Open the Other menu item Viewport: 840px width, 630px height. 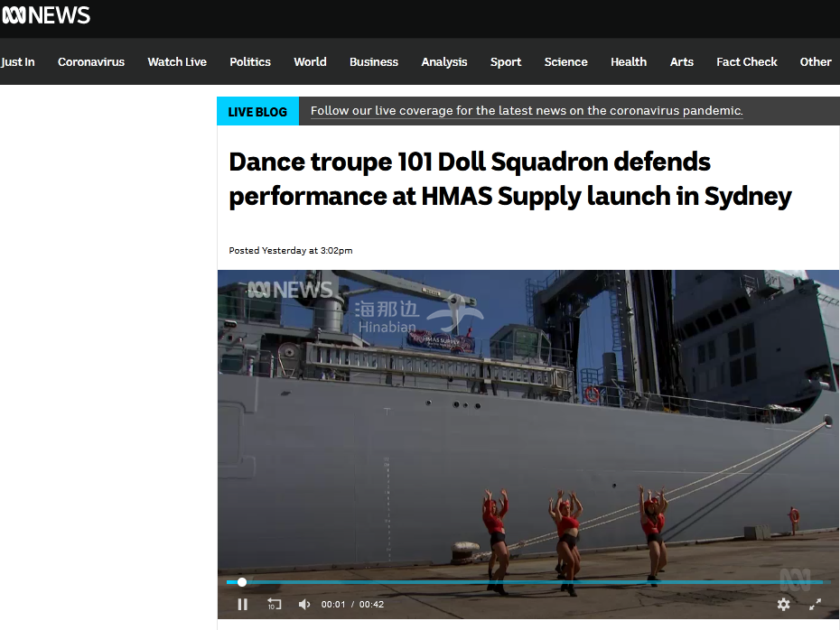coord(816,61)
